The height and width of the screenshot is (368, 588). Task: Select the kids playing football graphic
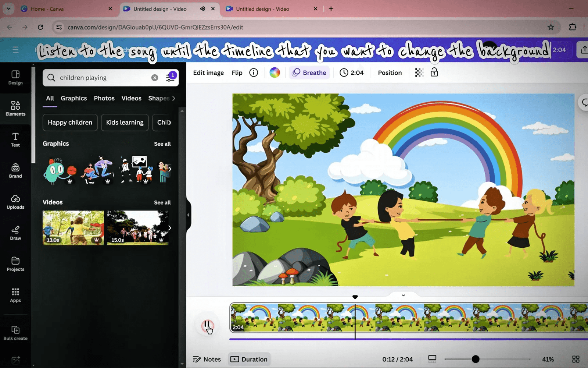tap(98, 170)
